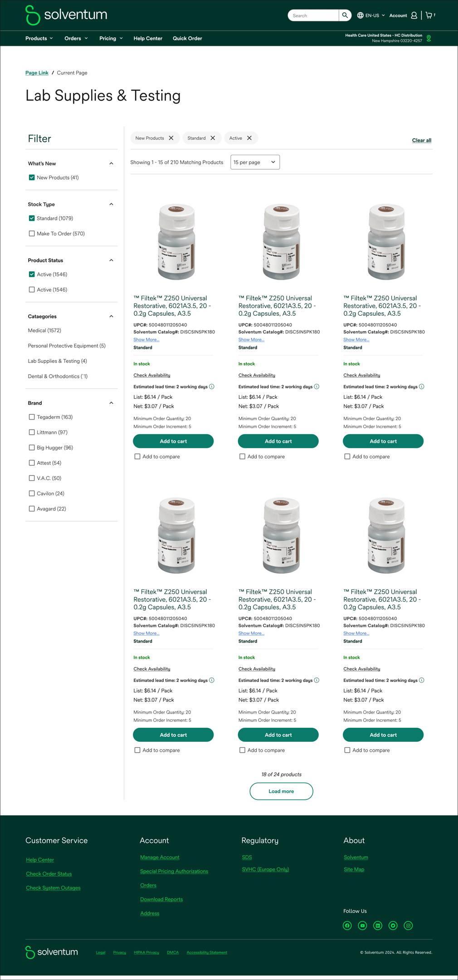Remove the Standard filter chip

coord(213,138)
